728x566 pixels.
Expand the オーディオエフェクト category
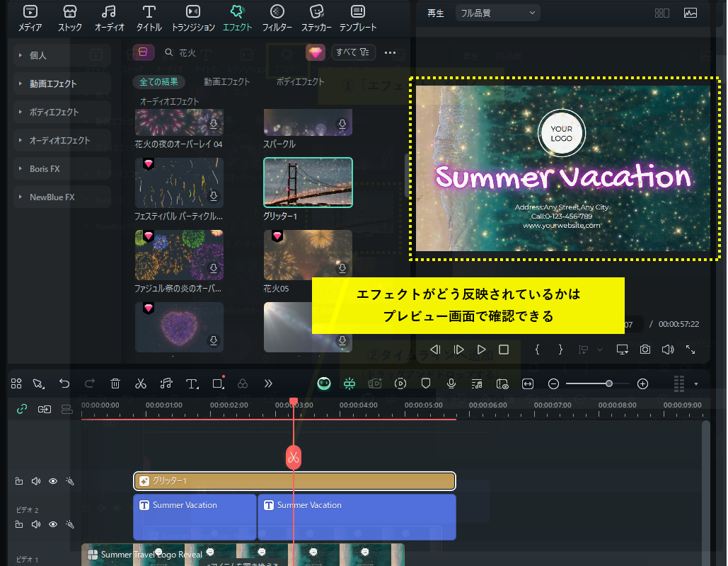point(62,140)
